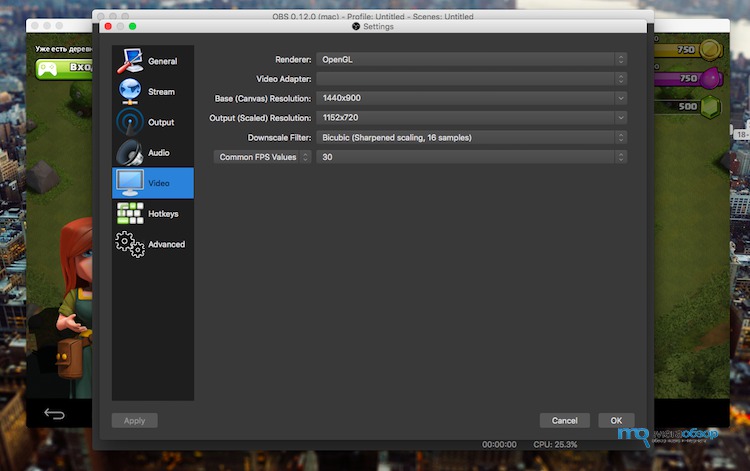
Task: Tap the back arrow in game window
Action: (55, 413)
